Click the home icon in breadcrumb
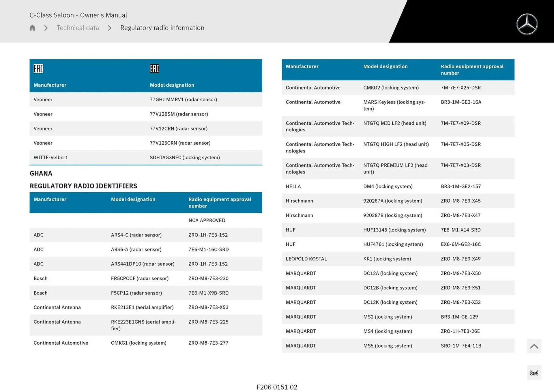The image size is (554, 392). coord(32,28)
